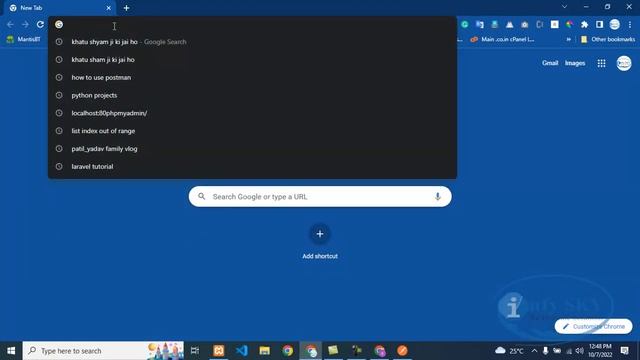This screenshot has height=360, width=640.
Task: Click the colorful pinwheel extension icon
Action: pyautogui.click(x=569, y=24)
